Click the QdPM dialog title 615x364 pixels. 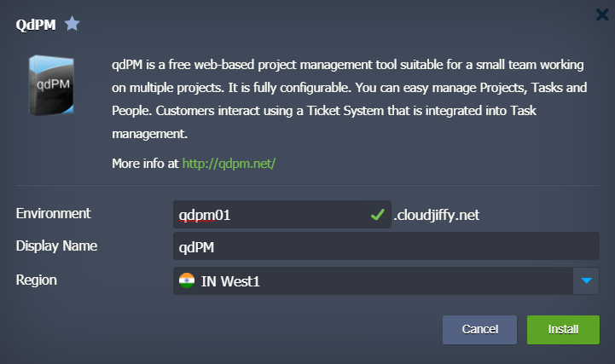click(36, 25)
